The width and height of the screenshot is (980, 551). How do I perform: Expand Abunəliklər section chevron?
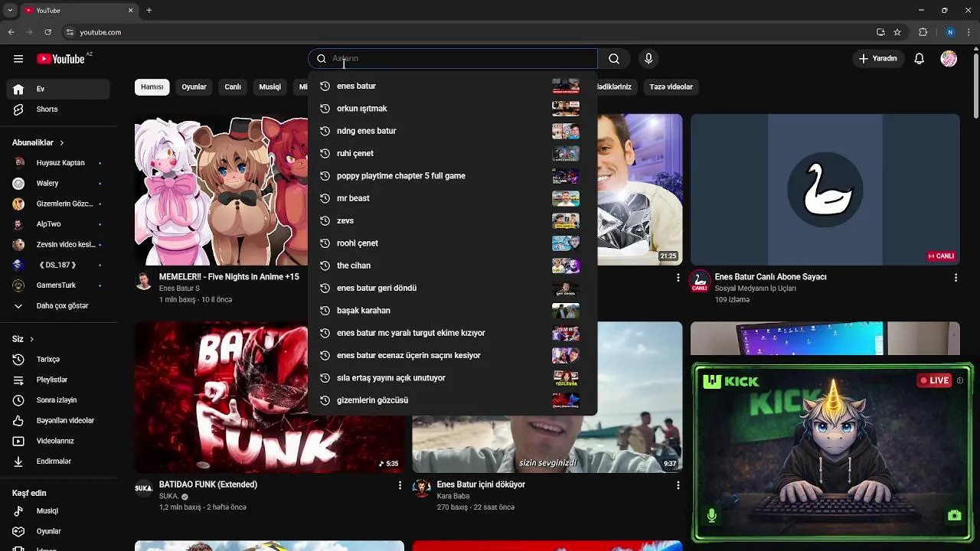pyautogui.click(x=62, y=143)
